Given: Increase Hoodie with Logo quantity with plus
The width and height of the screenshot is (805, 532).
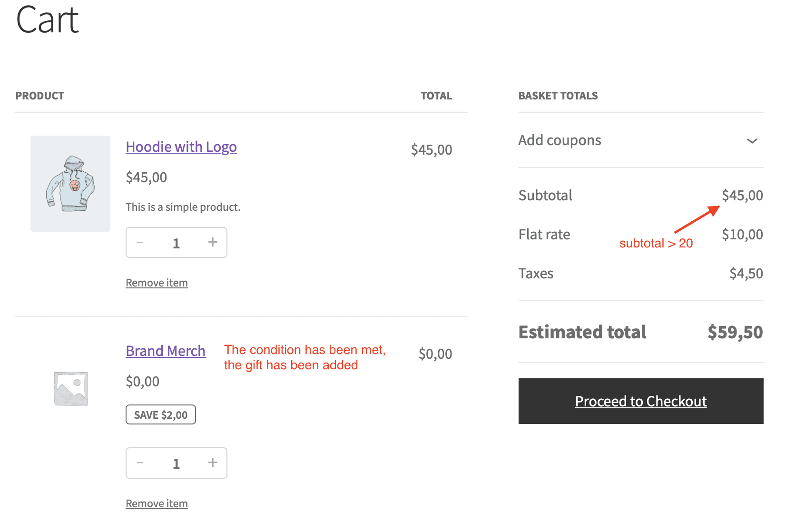Looking at the screenshot, I should [x=213, y=242].
